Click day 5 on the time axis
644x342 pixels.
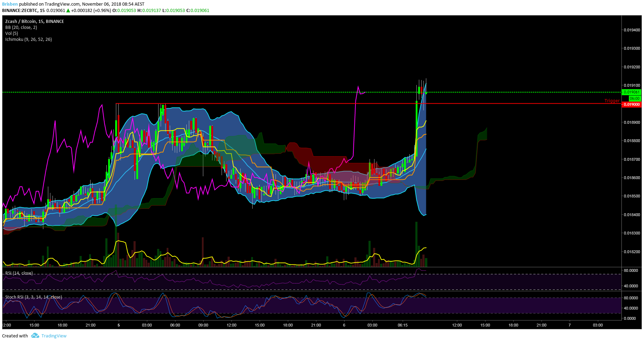[x=119, y=325]
